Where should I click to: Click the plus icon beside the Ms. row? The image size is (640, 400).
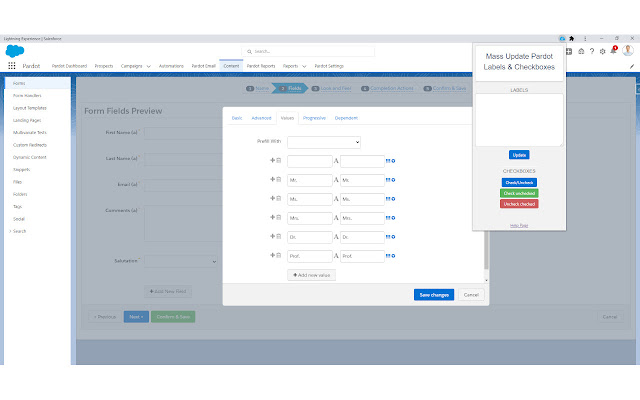[272, 198]
